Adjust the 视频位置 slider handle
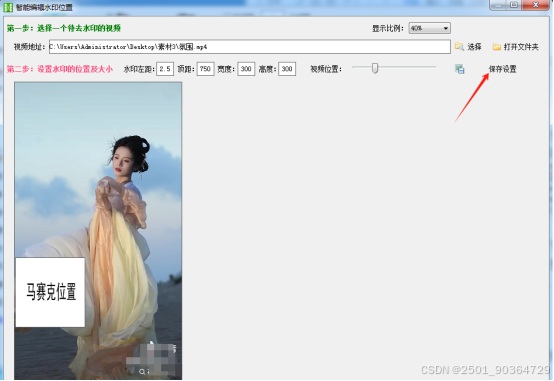Image resolution: width=554 pixels, height=381 pixels. (375, 68)
